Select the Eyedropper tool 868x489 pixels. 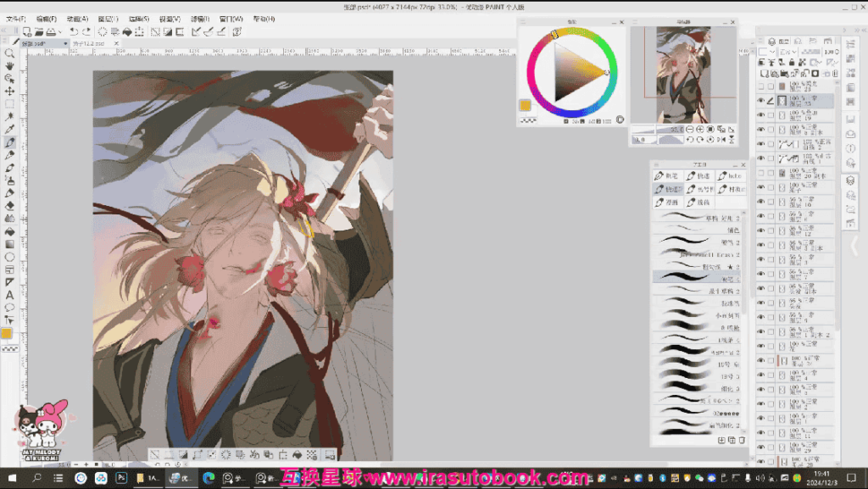pos(9,130)
